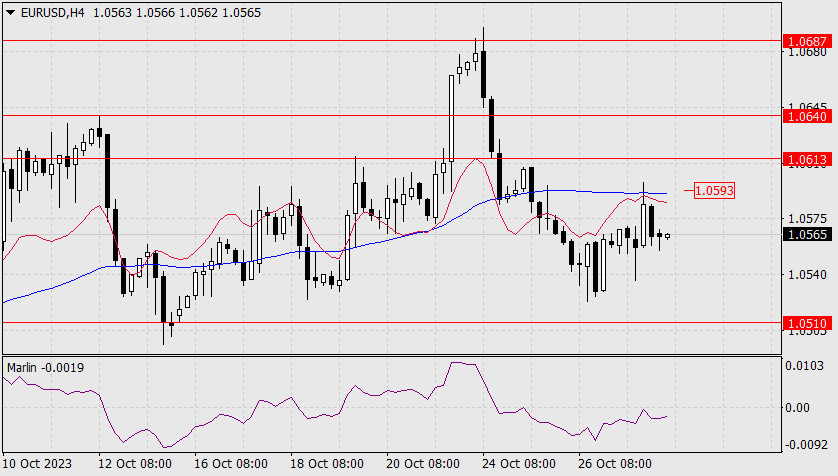Viewport: 838px width, 476px height.
Task: Select the 0.00 Marlin scale value
Action: [x=797, y=408]
